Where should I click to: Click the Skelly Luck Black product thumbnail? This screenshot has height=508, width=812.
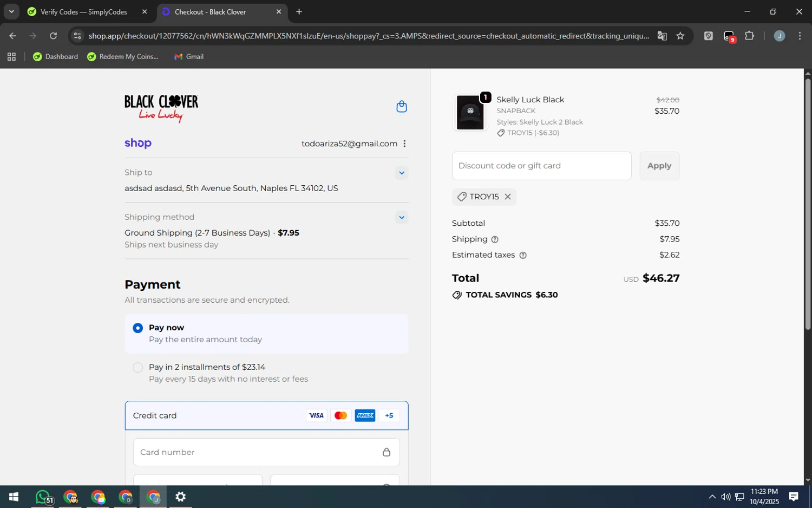click(x=470, y=113)
